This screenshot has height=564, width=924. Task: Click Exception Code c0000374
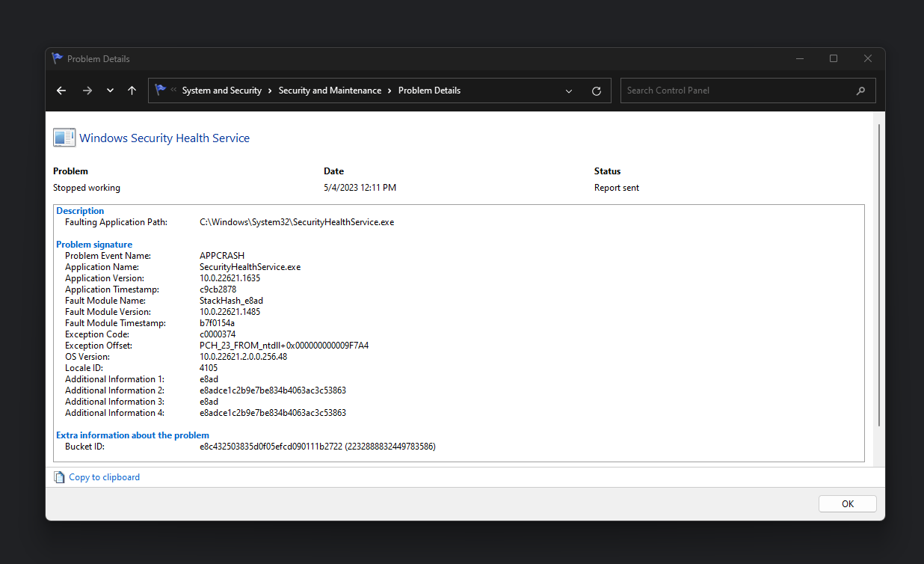[x=218, y=334]
